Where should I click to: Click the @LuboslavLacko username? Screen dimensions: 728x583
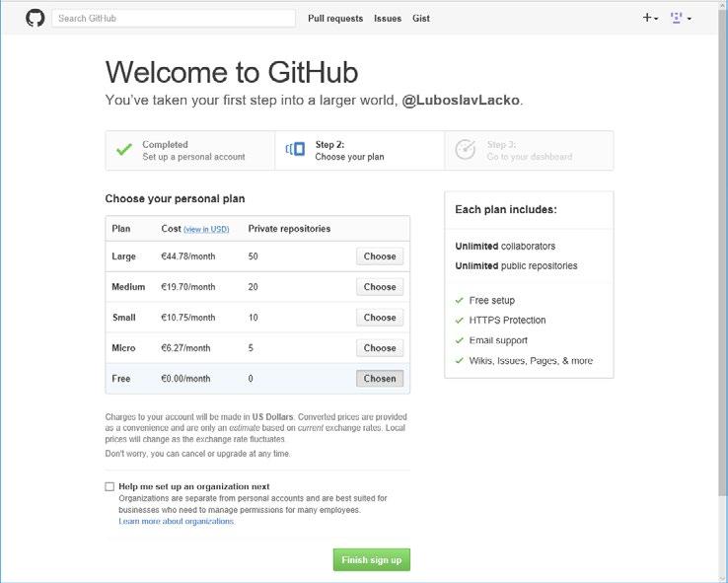(x=461, y=100)
